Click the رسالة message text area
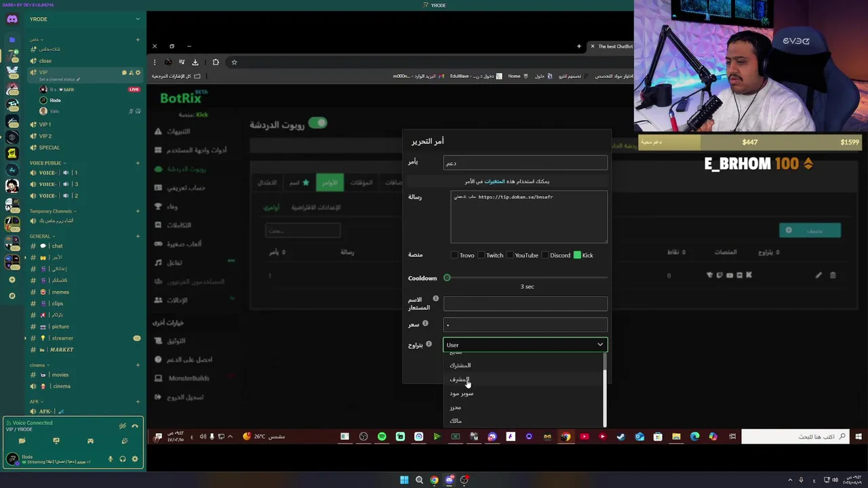 [529, 217]
